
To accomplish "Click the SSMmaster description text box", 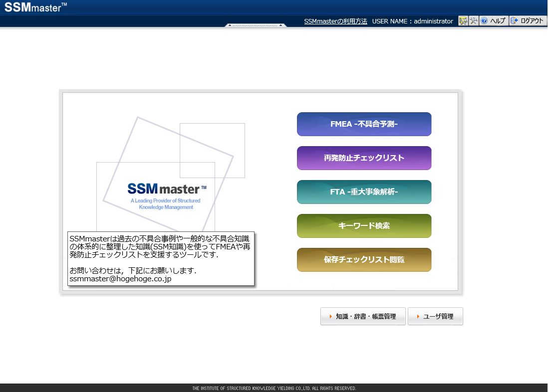I will tap(161, 258).
